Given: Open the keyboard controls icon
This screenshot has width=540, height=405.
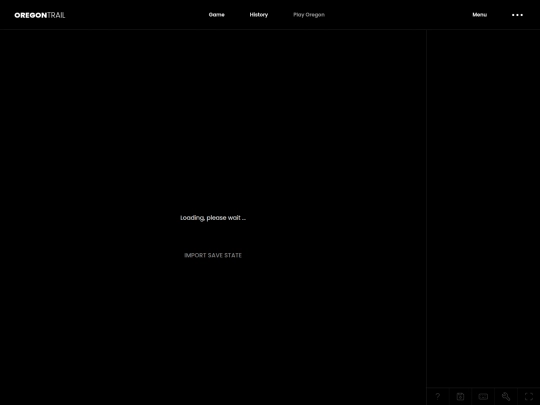Looking at the screenshot, I should click(483, 396).
